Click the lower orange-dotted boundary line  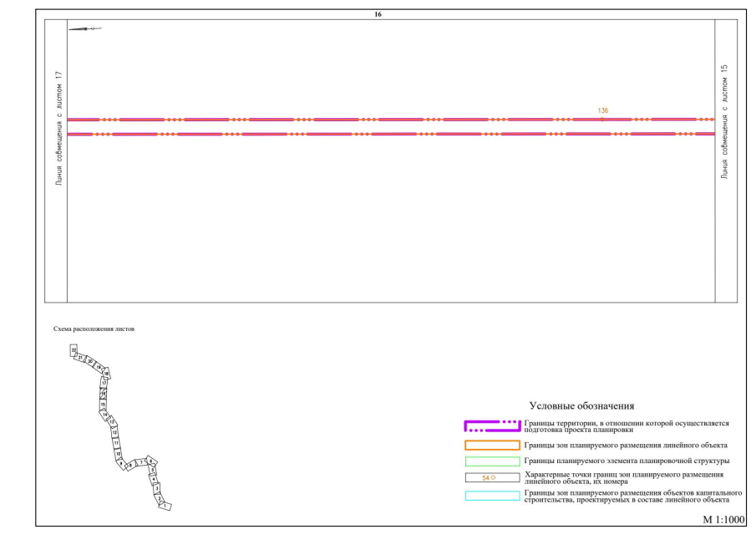pos(334,134)
